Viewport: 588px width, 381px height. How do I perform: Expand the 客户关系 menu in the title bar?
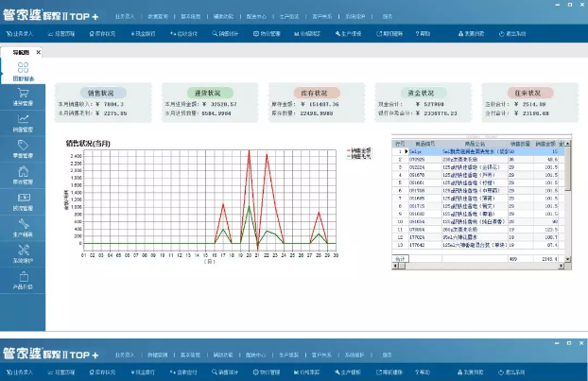(x=322, y=17)
